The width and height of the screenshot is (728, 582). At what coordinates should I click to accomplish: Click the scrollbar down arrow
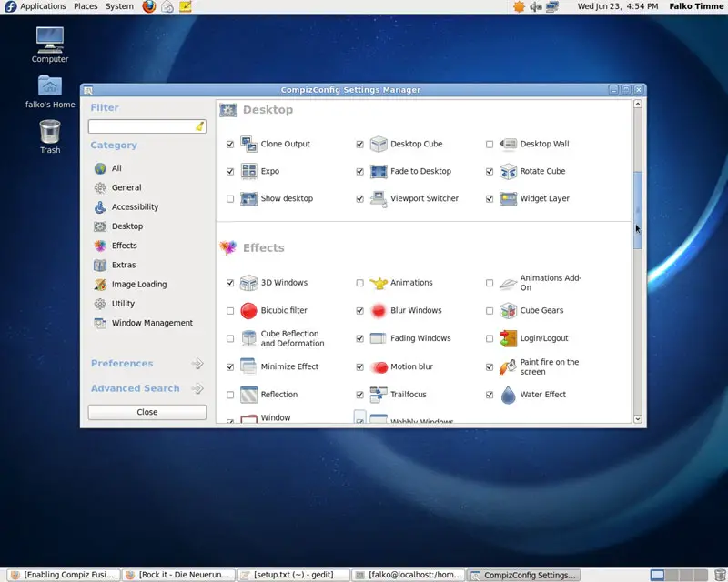coord(638,419)
